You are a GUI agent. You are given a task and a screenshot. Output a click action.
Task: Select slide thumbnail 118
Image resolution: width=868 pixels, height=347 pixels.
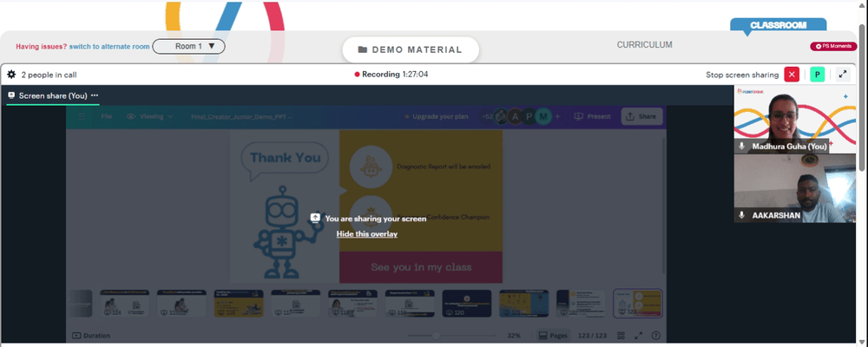[x=352, y=304]
